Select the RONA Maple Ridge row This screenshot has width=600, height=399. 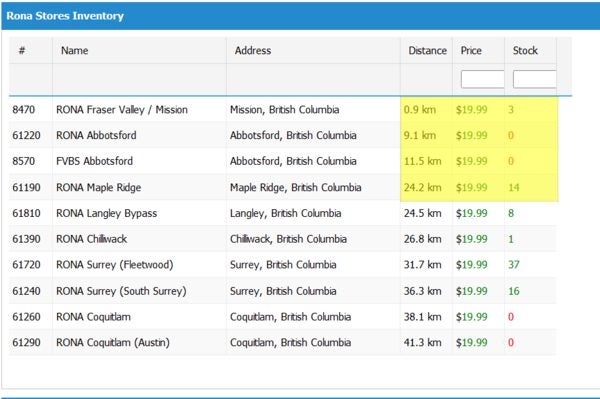(x=282, y=187)
